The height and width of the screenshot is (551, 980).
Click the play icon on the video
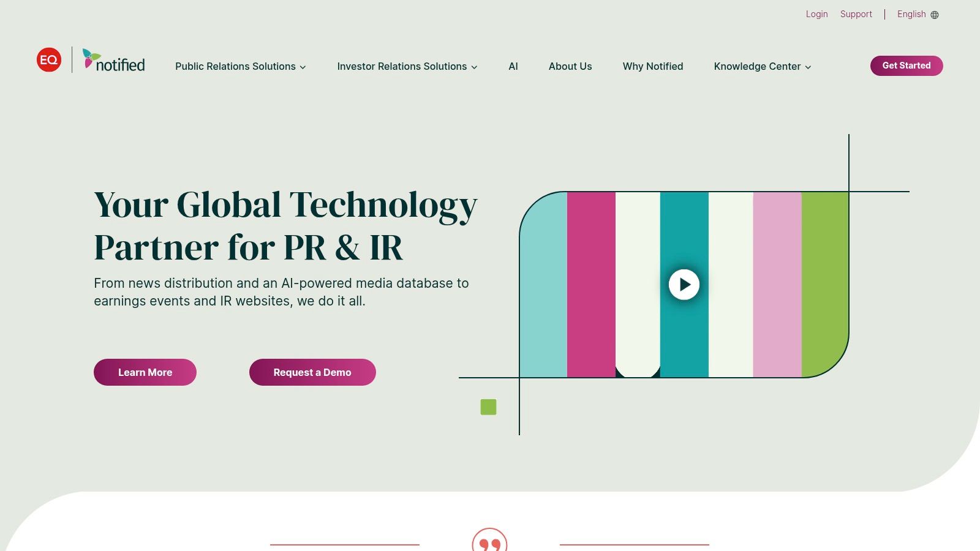coord(684,284)
